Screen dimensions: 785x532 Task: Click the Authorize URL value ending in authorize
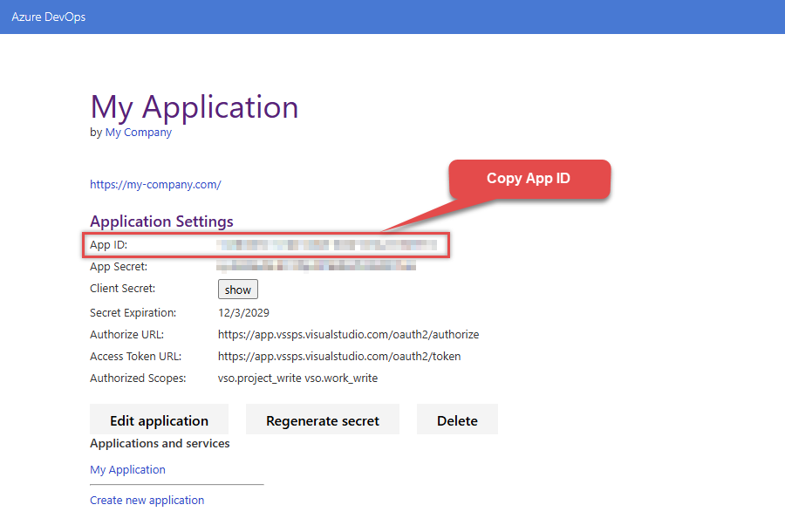point(348,335)
